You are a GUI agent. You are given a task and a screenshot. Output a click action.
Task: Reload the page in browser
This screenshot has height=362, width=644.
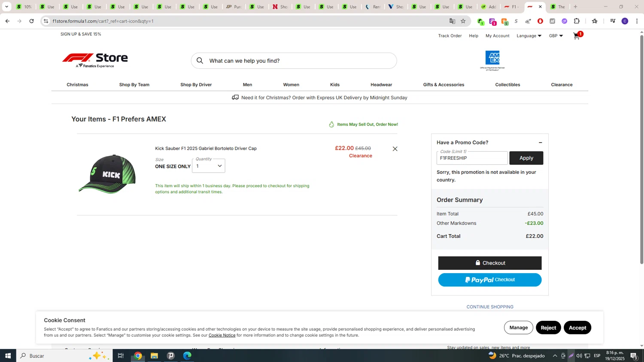[x=31, y=21]
